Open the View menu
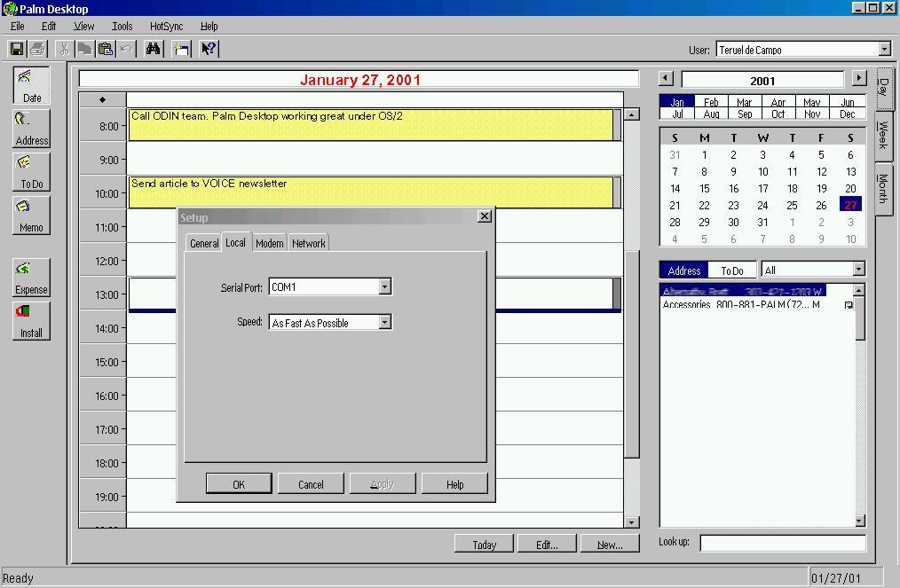This screenshot has height=588, width=900. (83, 27)
